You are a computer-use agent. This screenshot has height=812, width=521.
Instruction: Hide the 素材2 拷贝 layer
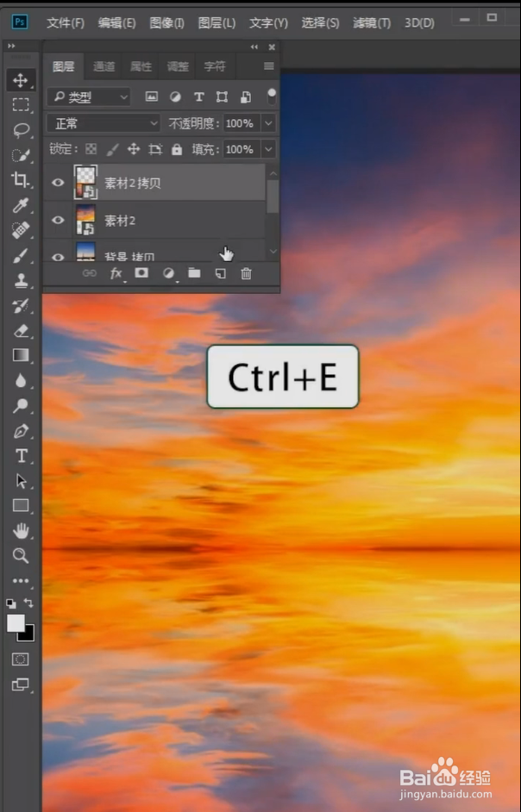[x=58, y=182]
